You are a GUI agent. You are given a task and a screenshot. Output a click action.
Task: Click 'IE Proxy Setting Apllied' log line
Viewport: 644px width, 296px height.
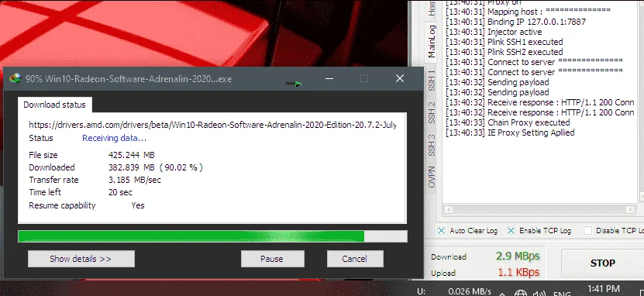pos(510,133)
